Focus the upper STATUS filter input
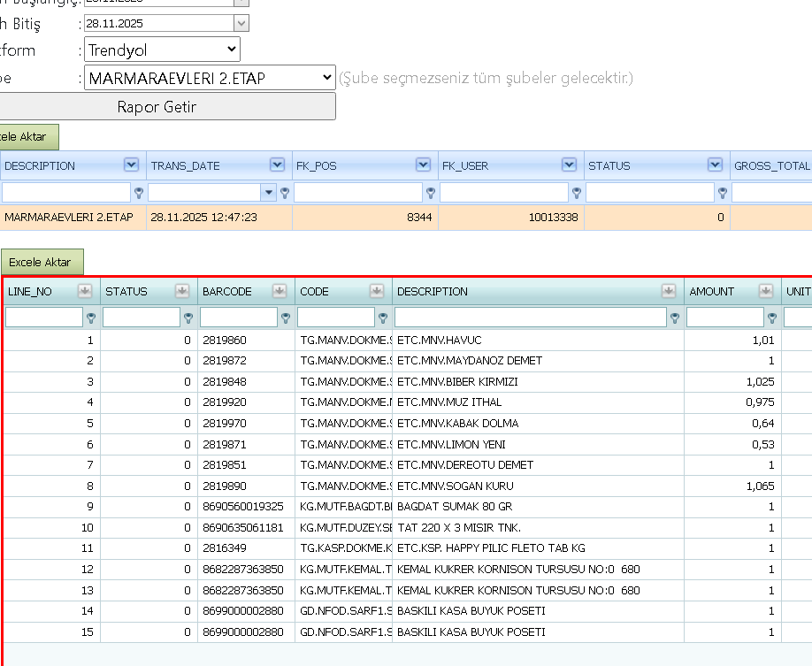 (650, 193)
